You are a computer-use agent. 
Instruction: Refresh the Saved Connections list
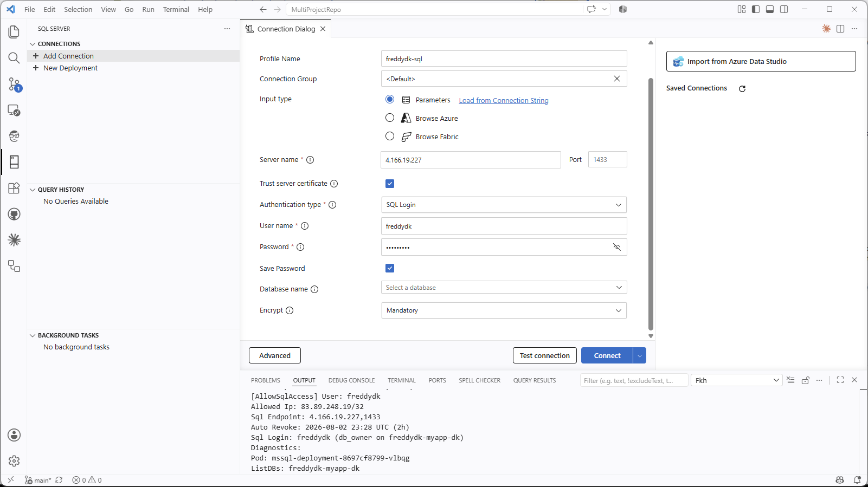click(x=742, y=89)
